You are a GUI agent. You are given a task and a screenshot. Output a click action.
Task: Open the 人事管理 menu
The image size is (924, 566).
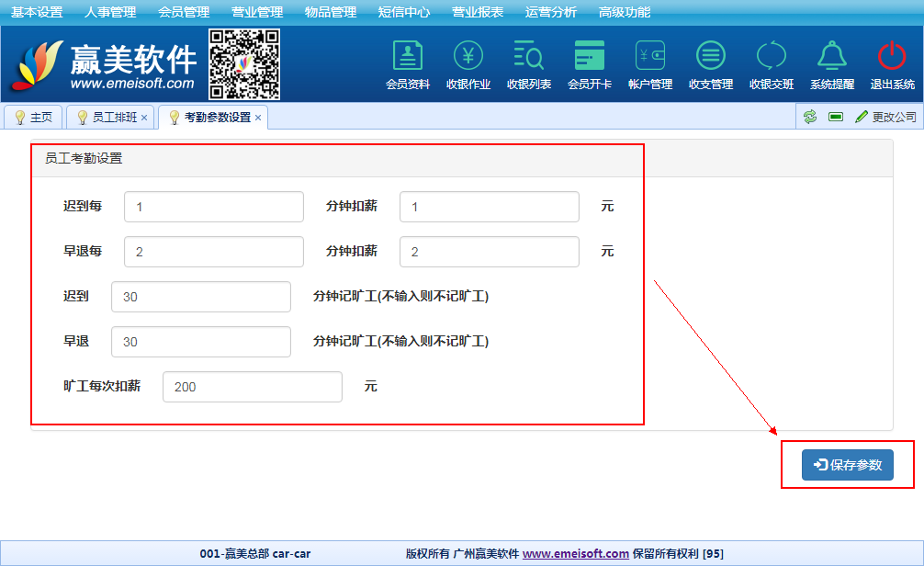(x=110, y=12)
